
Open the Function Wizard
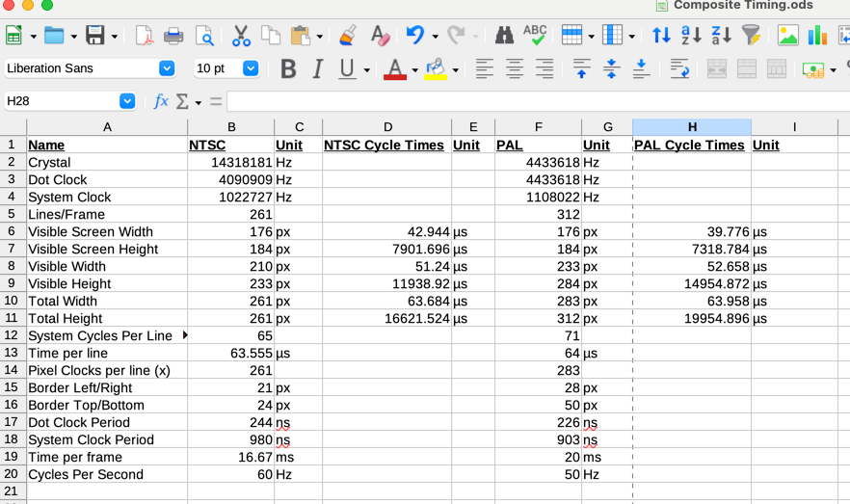click(161, 101)
